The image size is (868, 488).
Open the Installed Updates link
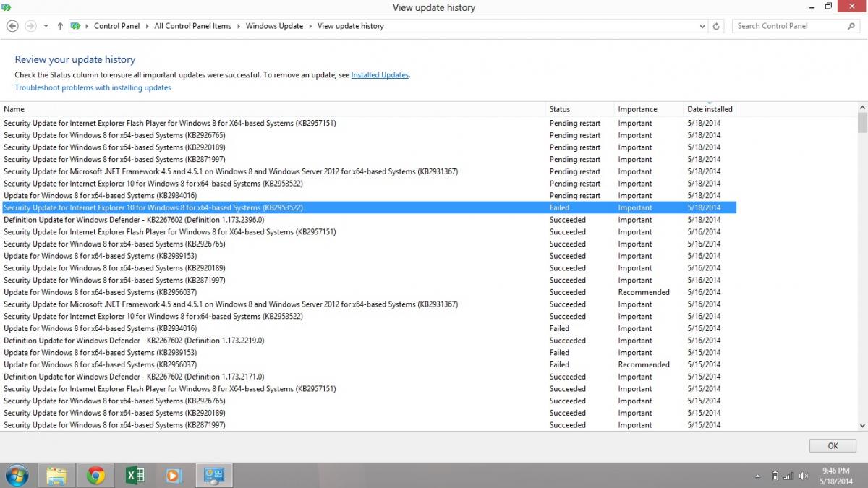(x=380, y=75)
